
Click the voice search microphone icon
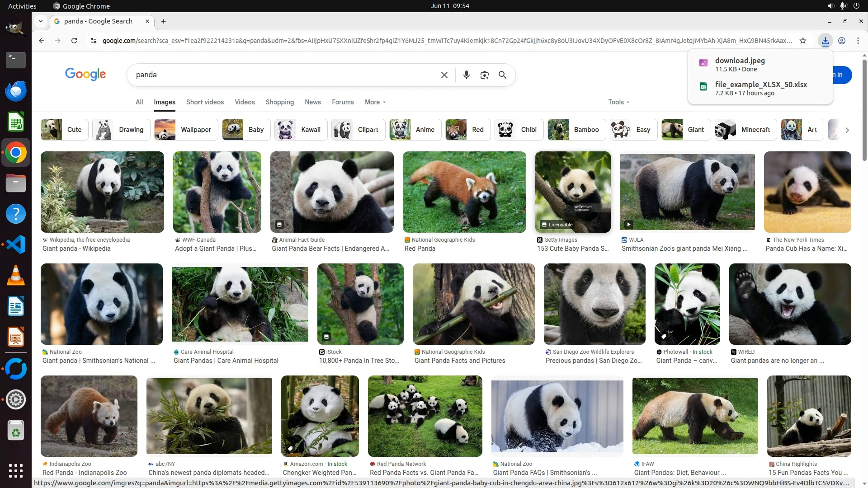(x=466, y=75)
